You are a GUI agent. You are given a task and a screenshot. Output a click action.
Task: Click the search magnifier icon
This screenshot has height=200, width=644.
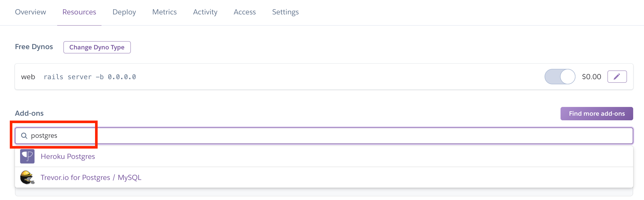(x=24, y=136)
